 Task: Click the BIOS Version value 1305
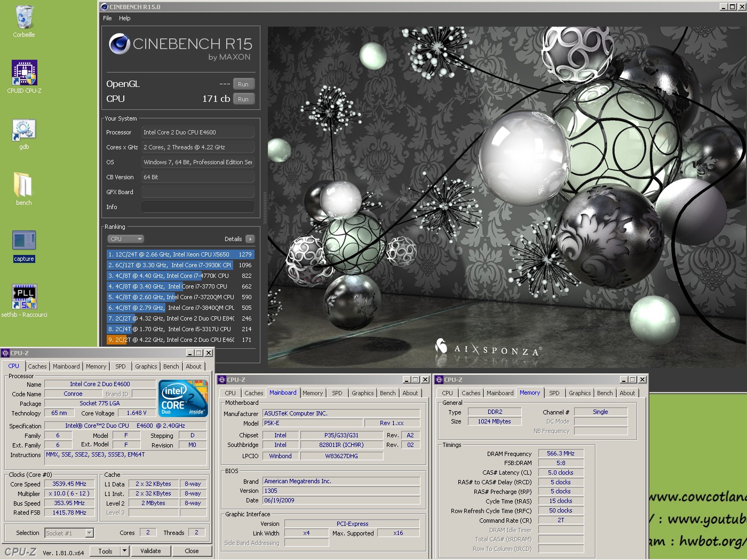[x=341, y=491]
